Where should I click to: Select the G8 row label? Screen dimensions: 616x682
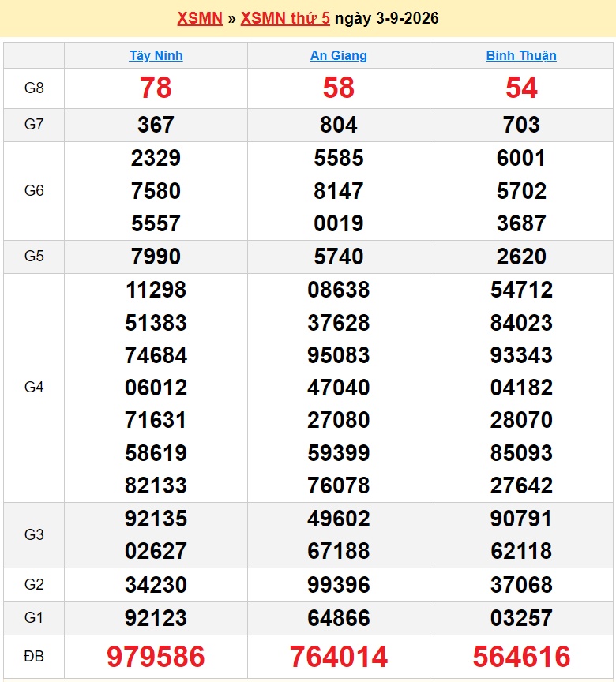click(34, 88)
